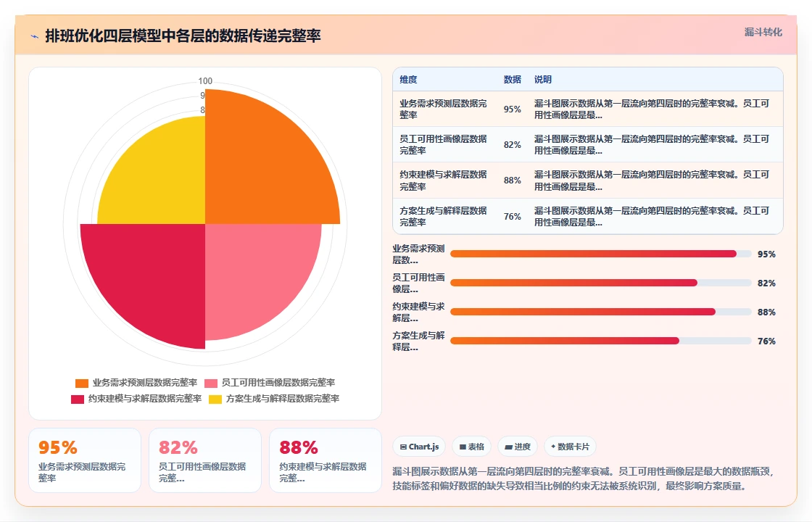The height and width of the screenshot is (522, 812).
Task: Click the 76% cell in the table
Action: pos(512,217)
